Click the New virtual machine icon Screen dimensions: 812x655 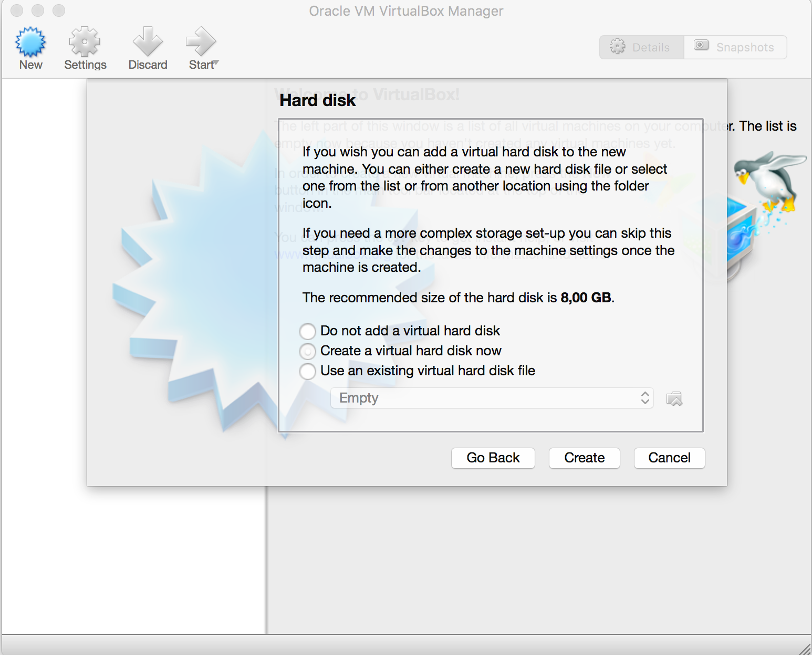point(30,42)
